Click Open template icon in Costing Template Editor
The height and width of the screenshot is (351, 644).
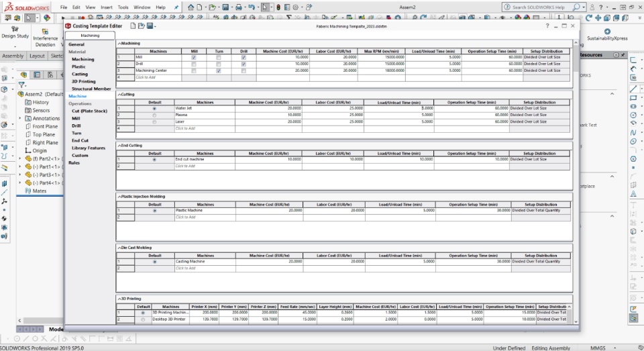point(142,26)
